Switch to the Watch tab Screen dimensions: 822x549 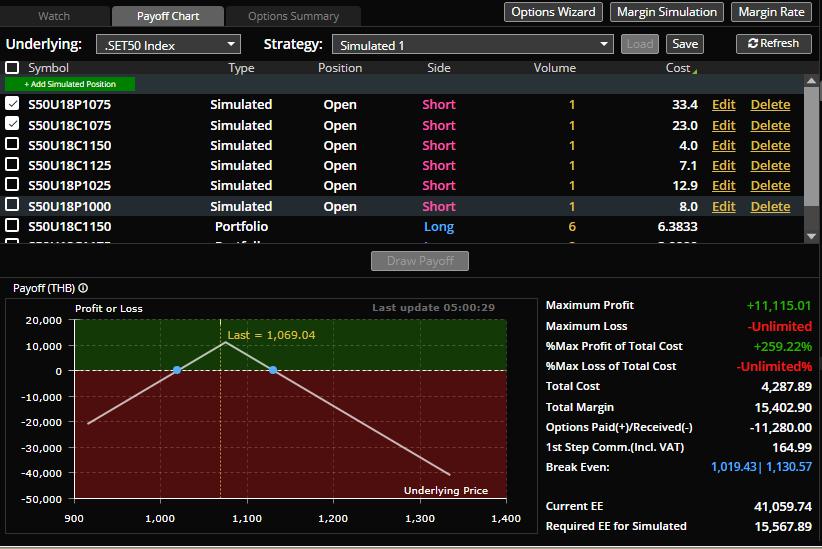click(x=54, y=16)
